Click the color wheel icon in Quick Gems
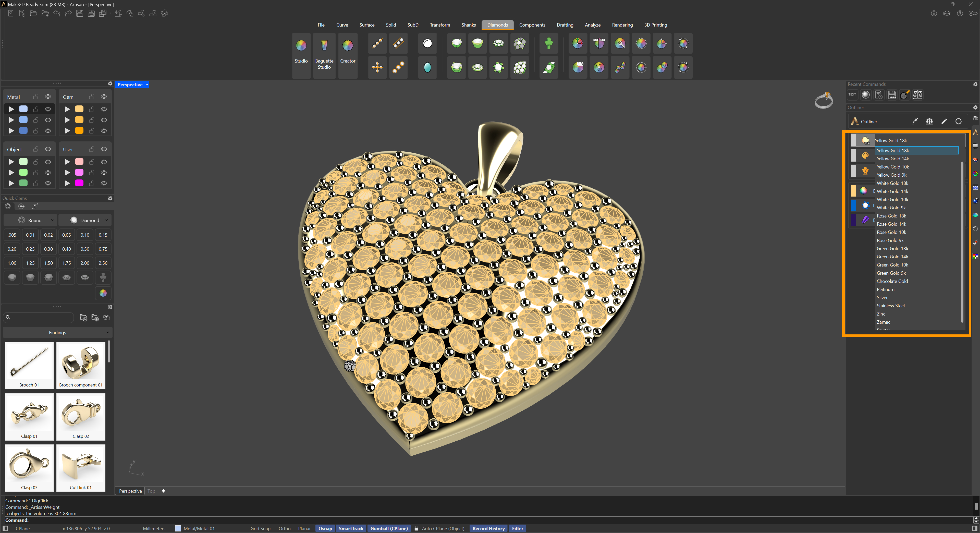The image size is (980, 533). pyautogui.click(x=103, y=293)
